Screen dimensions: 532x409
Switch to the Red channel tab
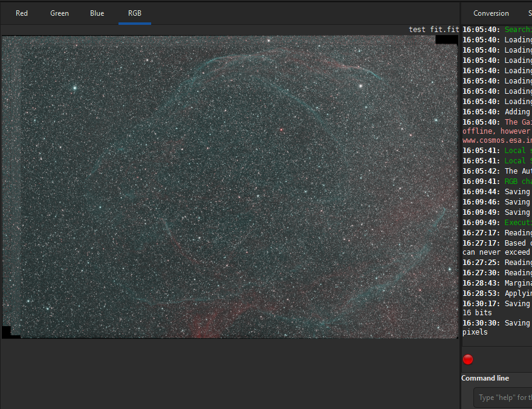point(22,13)
